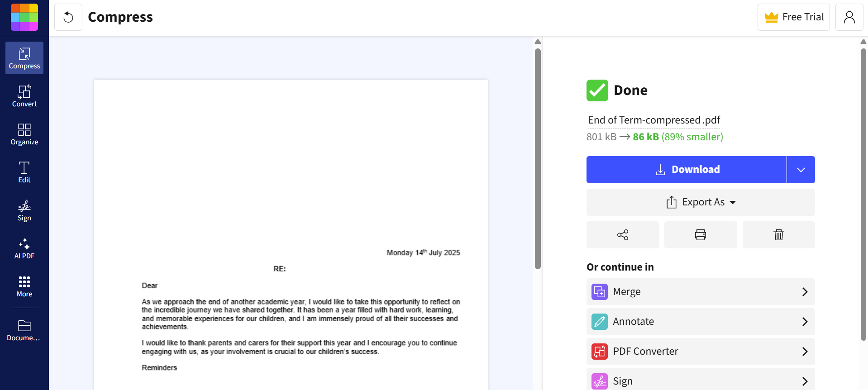Click the 'RE:' line in the letter

pos(280,269)
